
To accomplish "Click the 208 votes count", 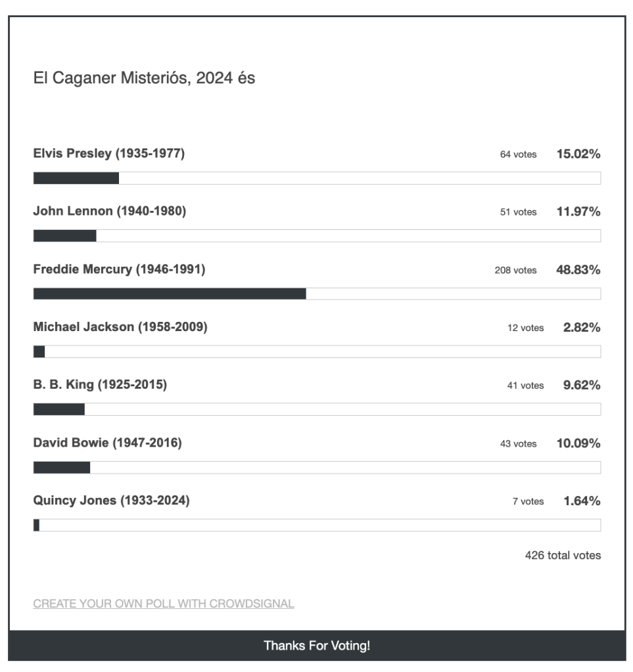I will (515, 271).
